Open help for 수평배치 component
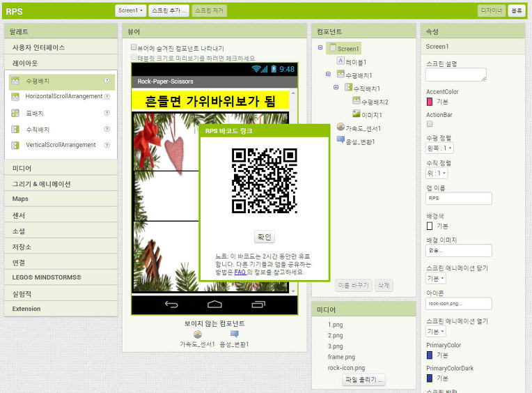The image size is (532, 393). pyautogui.click(x=107, y=81)
